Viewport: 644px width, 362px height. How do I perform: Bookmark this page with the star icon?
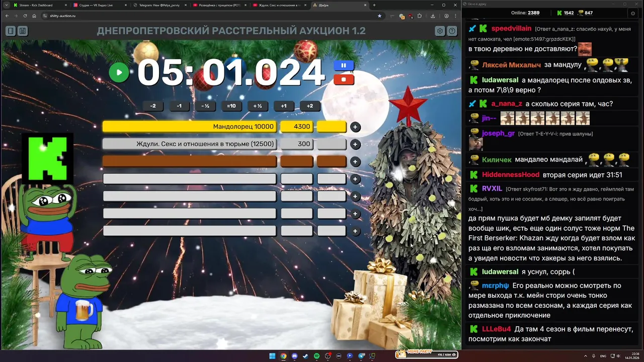tap(379, 16)
